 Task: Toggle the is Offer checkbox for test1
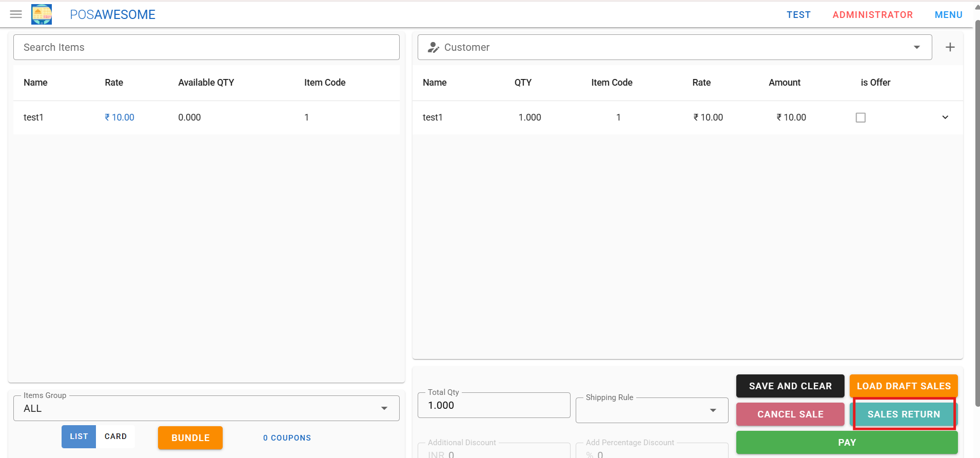click(x=860, y=117)
